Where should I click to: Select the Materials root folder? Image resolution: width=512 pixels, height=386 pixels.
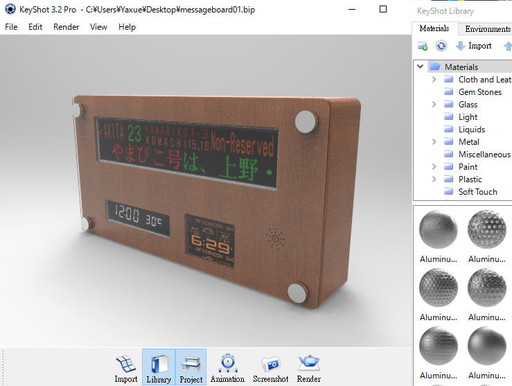[461, 67]
